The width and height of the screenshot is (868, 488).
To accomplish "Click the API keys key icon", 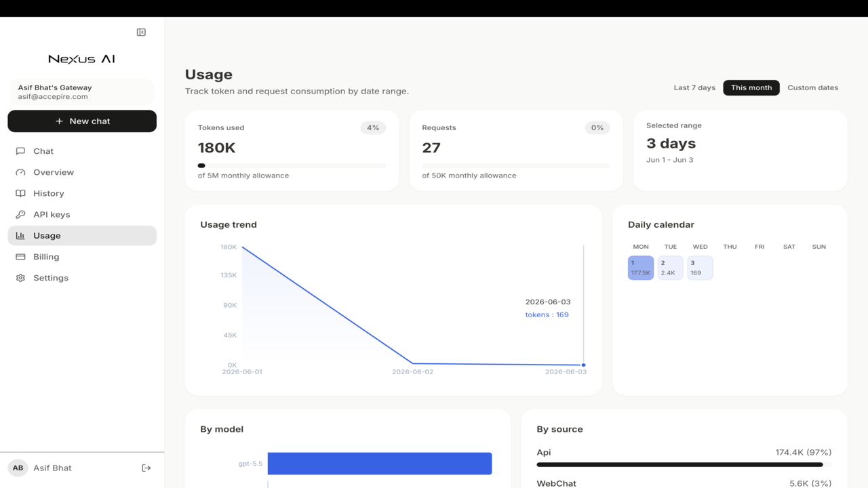I will [20, 214].
